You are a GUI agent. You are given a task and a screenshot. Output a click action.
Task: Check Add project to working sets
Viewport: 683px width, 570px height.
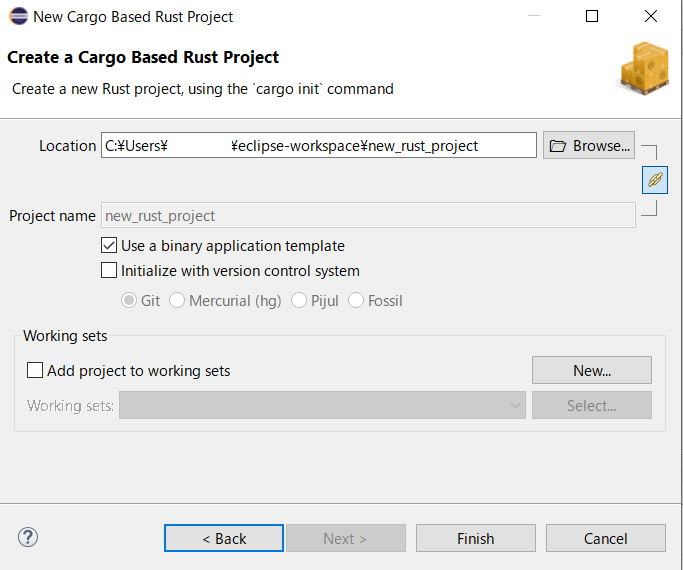click(x=35, y=371)
